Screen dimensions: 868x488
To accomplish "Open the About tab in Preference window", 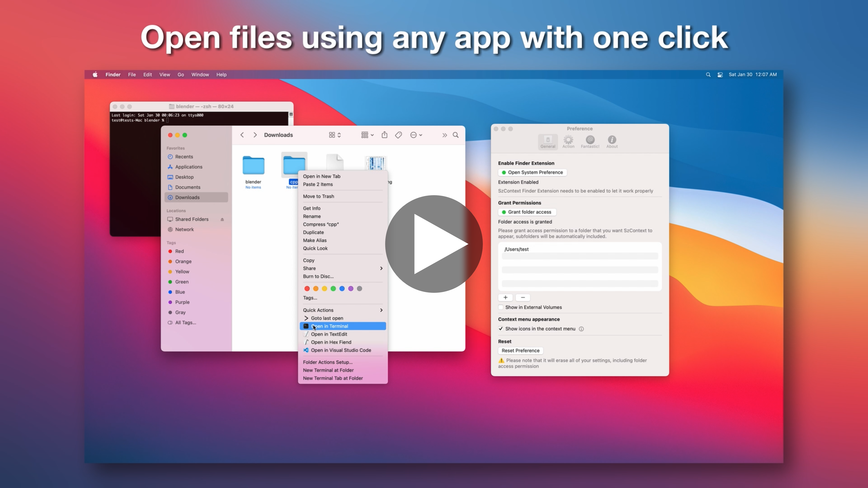I will click(x=612, y=142).
